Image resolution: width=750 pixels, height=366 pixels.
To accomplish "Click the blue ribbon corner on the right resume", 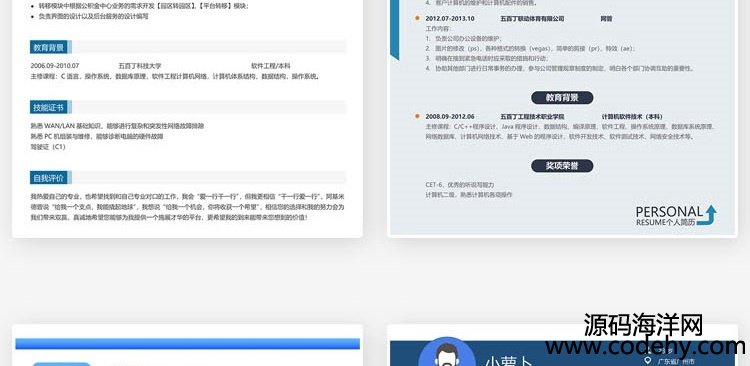I will pos(395,30).
